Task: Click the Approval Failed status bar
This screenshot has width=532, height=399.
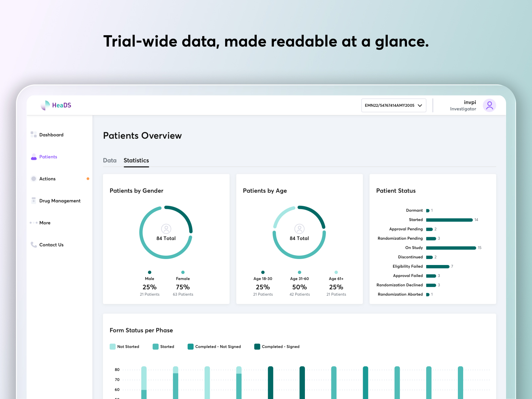Action: [431, 276]
